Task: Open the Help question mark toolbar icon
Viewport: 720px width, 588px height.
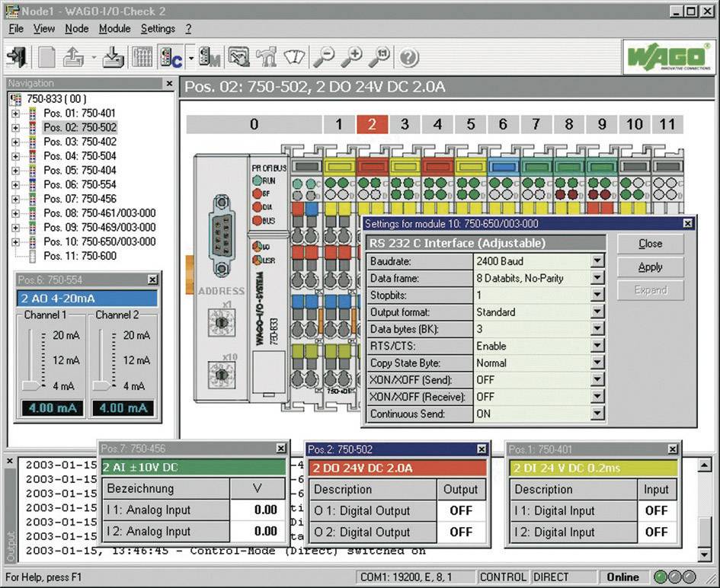Action: (x=408, y=57)
